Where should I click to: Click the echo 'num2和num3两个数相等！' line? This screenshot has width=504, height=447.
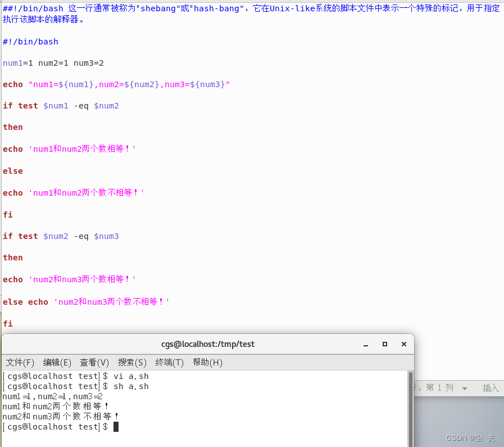coord(69,279)
